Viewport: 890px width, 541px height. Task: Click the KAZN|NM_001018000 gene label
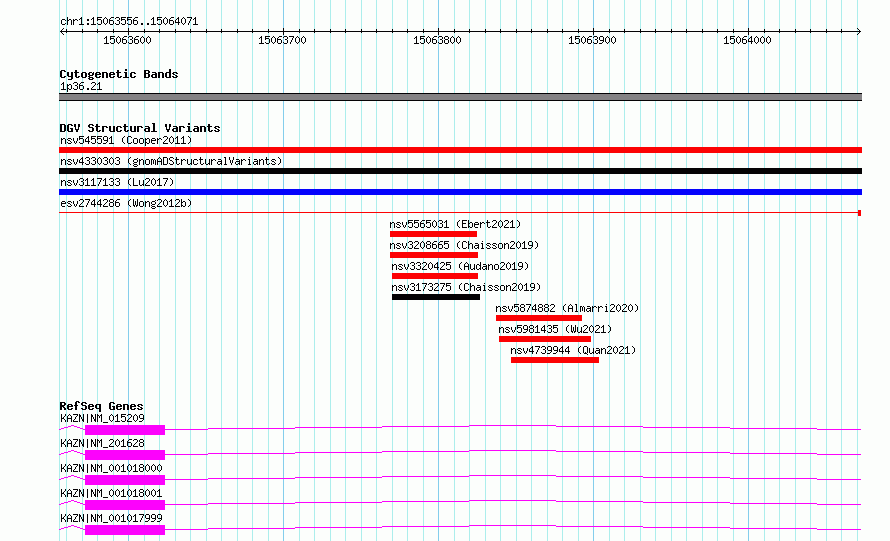111,468
